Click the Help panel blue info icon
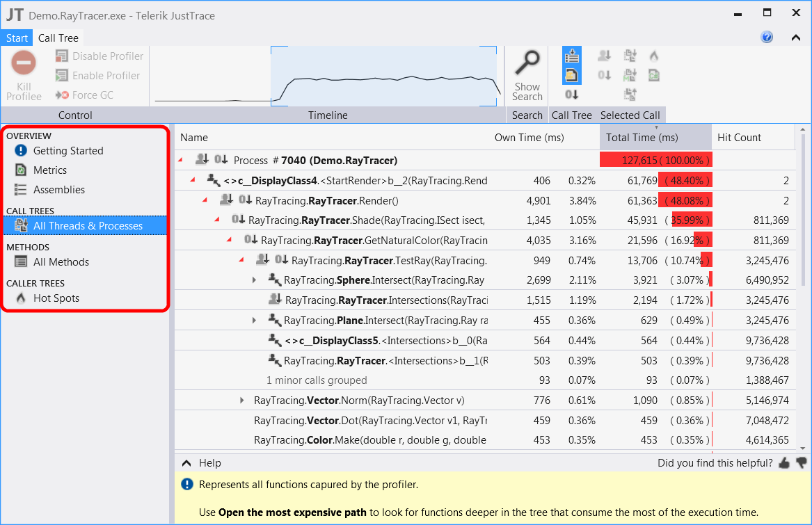812x525 pixels. (x=186, y=484)
